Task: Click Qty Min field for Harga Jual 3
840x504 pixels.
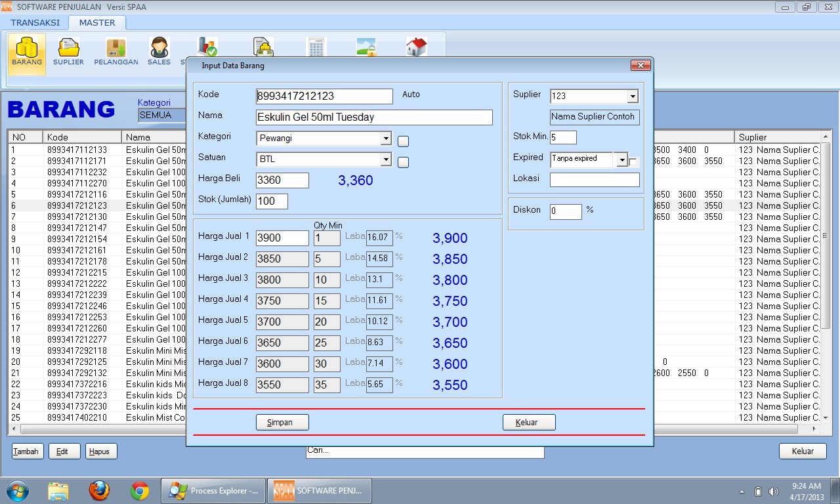Action: click(327, 280)
